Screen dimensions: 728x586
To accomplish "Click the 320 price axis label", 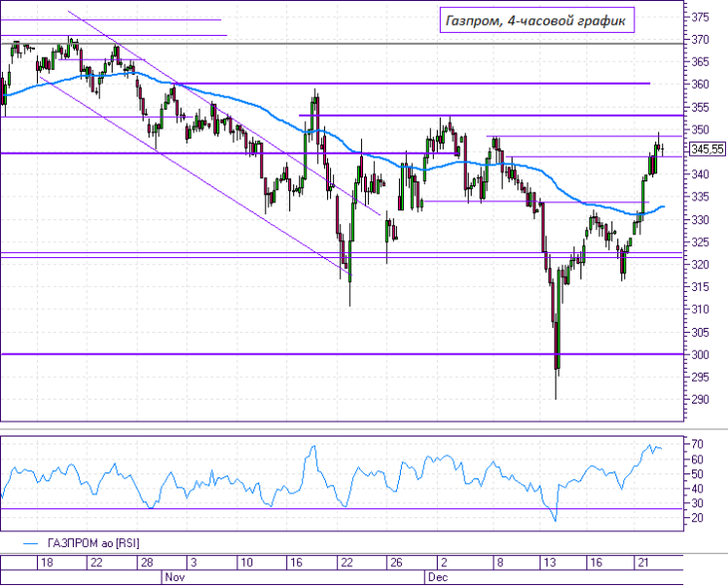I will [x=700, y=264].
